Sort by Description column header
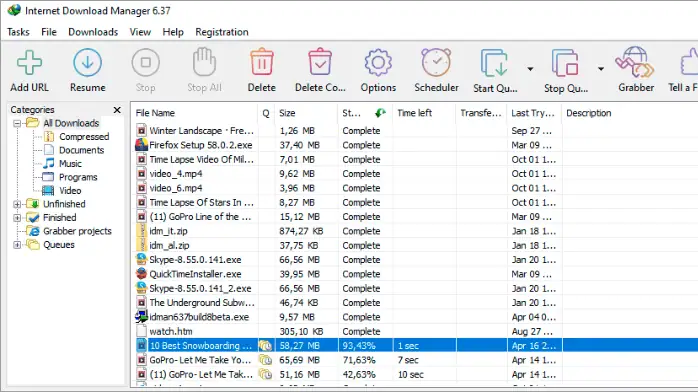This screenshot has width=698, height=392. tap(630, 113)
